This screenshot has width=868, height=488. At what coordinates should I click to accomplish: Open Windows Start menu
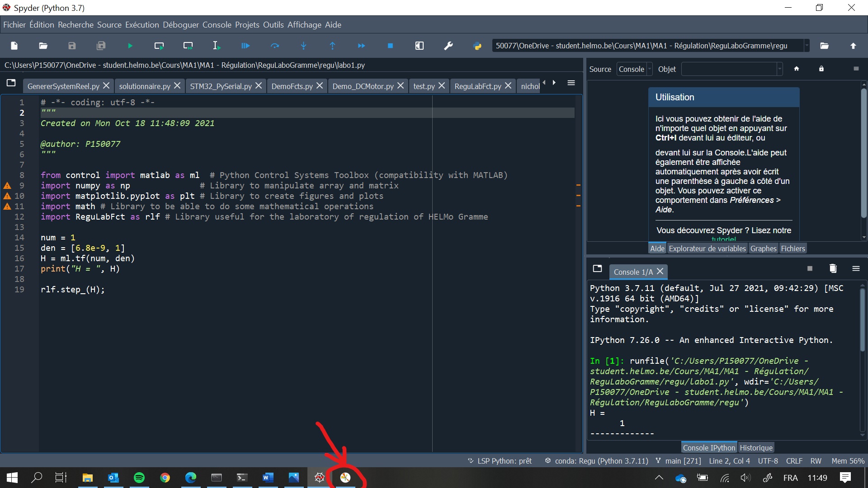[12, 478]
